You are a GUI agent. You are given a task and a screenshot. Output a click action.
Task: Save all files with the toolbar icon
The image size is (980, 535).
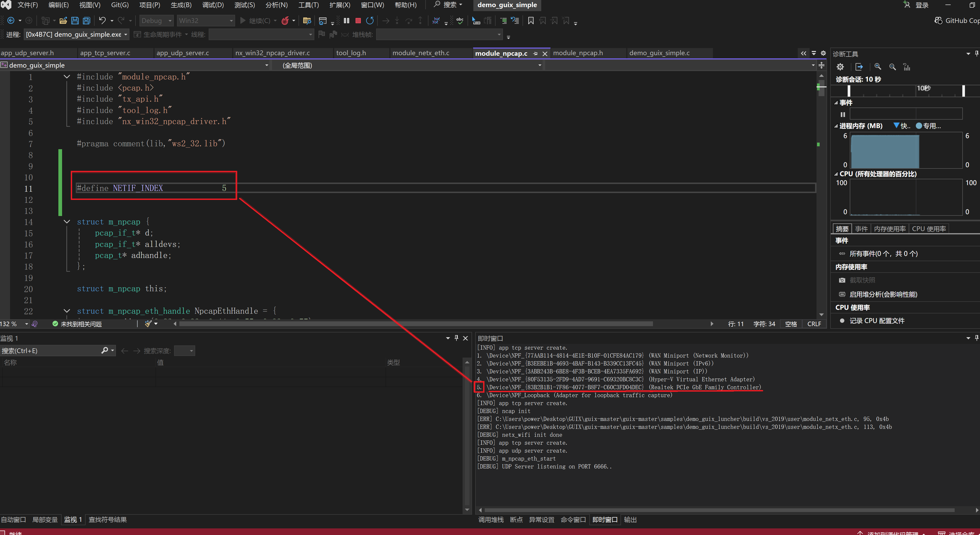click(x=87, y=21)
